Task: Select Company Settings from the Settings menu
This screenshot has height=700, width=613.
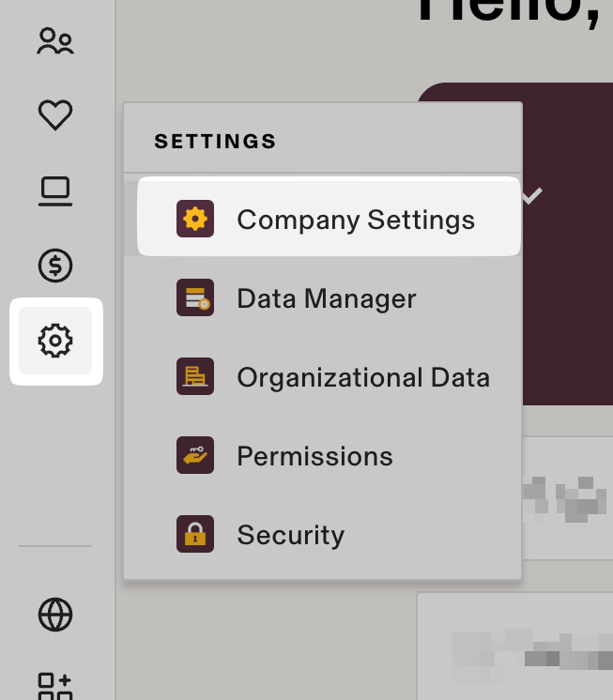Action: [355, 220]
